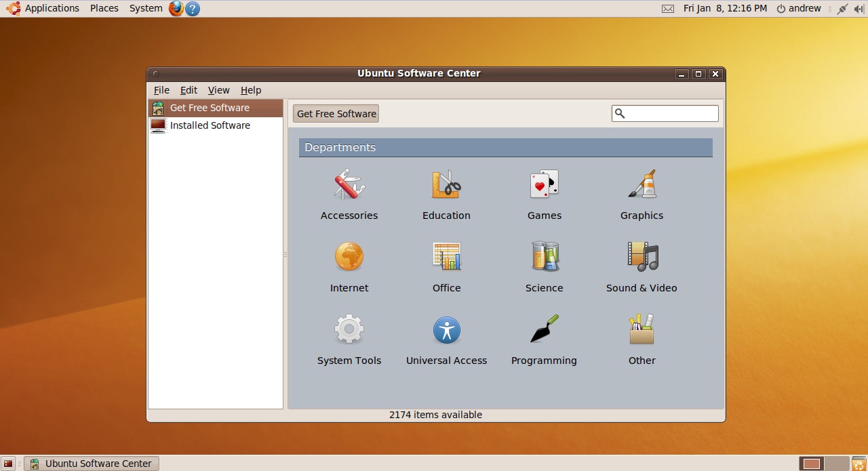Click the search magnifier icon
Viewport: 868px width, 471px height.
coord(619,114)
